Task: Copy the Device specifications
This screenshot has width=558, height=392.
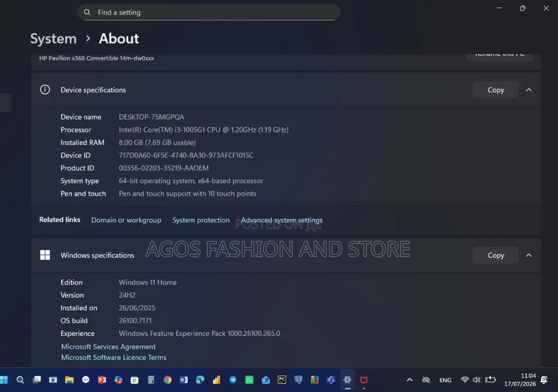Action: coord(495,90)
